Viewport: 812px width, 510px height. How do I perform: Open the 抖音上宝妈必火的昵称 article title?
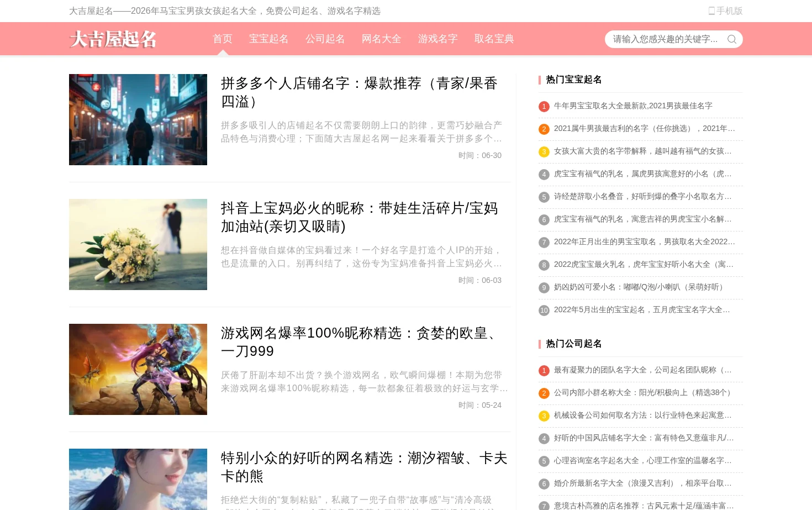point(360,217)
